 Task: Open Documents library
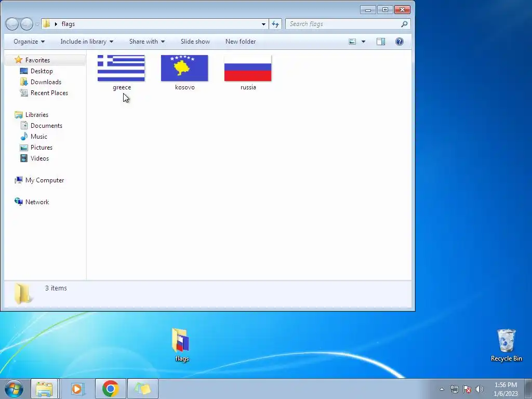[46, 126]
